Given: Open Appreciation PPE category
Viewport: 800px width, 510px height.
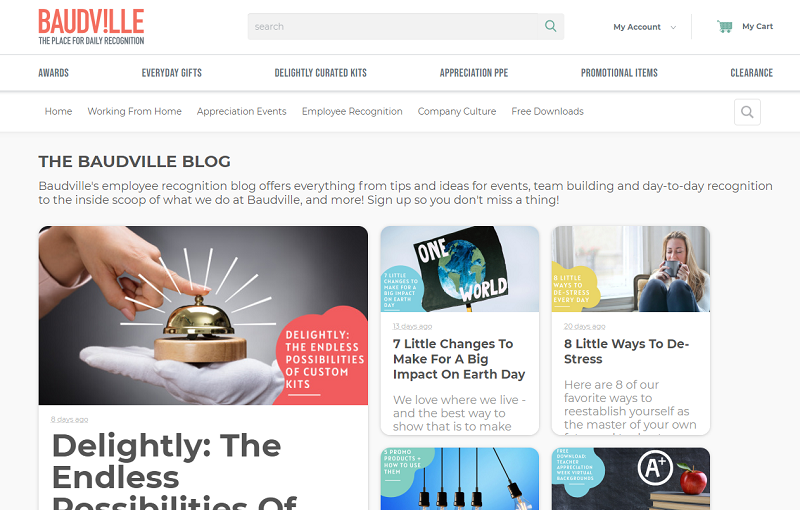Looking at the screenshot, I should click(x=474, y=73).
